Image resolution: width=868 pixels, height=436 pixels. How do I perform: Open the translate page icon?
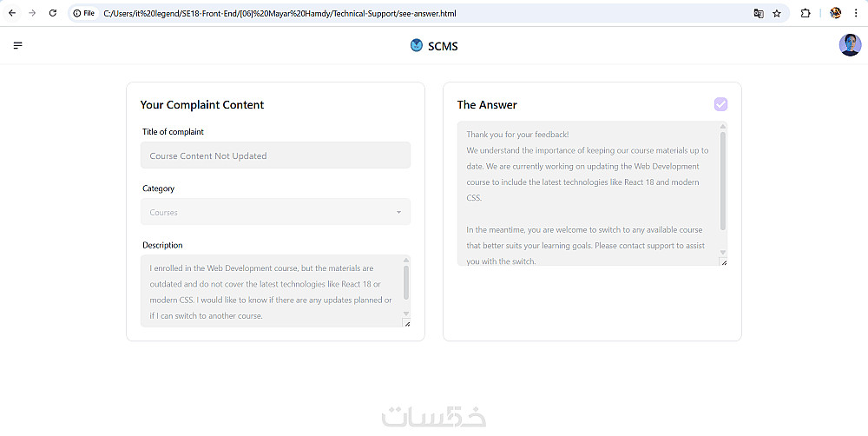click(x=759, y=13)
